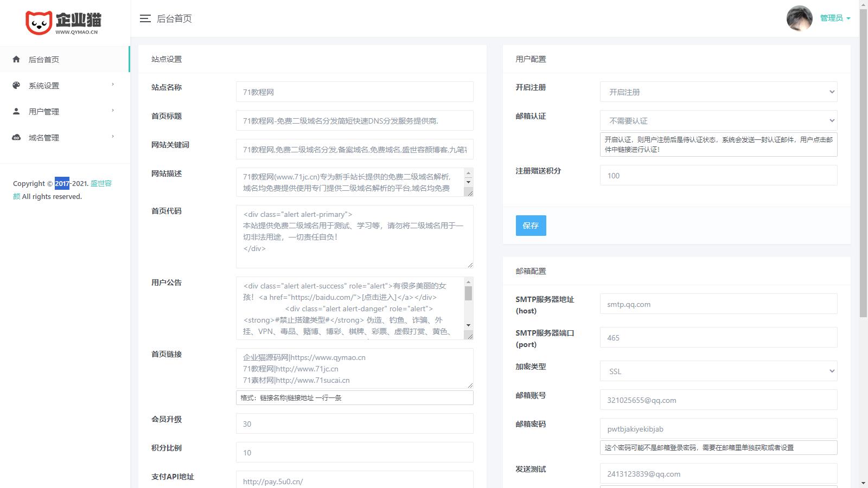Expand the 用户管理 sidebar menu
868x488 pixels.
click(65, 112)
